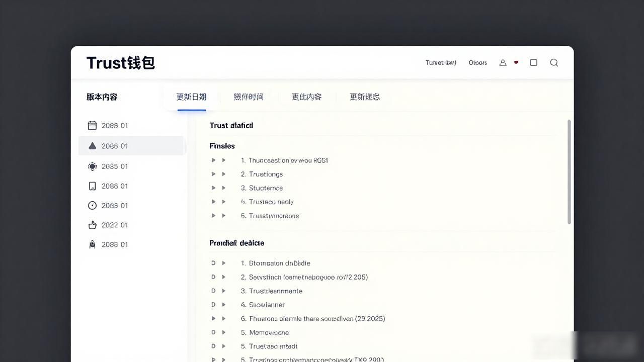Expand second triangle in '3. Stuctemoe' row

pyautogui.click(x=224, y=188)
